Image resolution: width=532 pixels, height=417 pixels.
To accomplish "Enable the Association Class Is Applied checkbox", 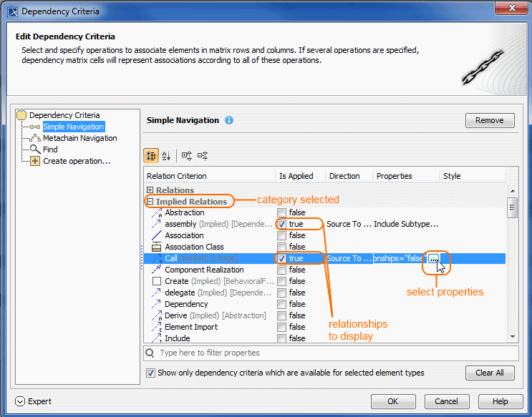I will pyautogui.click(x=281, y=247).
